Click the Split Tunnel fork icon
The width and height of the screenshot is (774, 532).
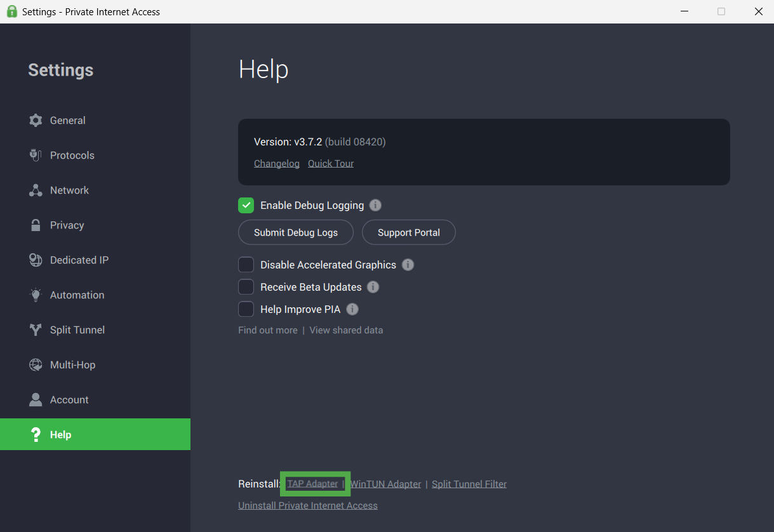pyautogui.click(x=36, y=329)
